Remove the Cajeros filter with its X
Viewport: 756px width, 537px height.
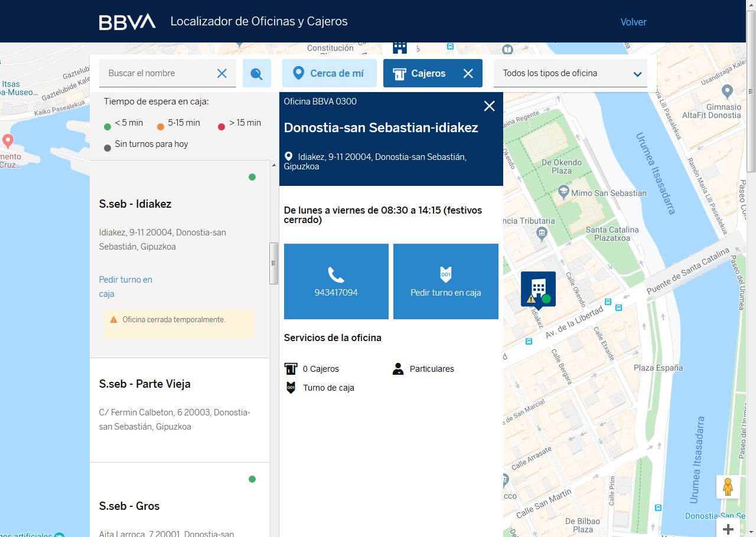point(468,73)
